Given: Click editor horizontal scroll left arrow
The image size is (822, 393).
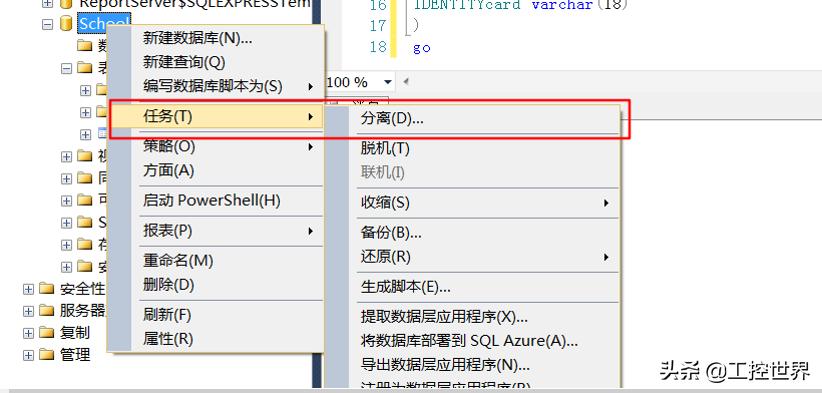Looking at the screenshot, I should (405, 82).
